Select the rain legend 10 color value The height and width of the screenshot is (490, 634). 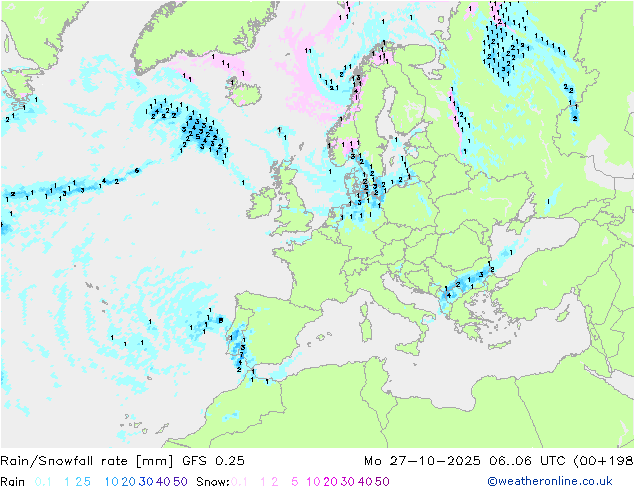111,482
